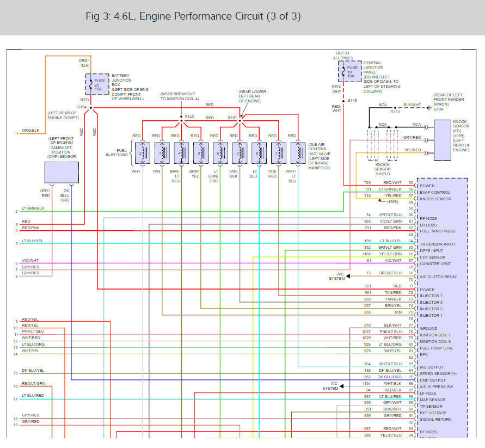Viewport: 485px width, 448px height.
Task: Click the G104 ground symbol
Action: (x=429, y=108)
